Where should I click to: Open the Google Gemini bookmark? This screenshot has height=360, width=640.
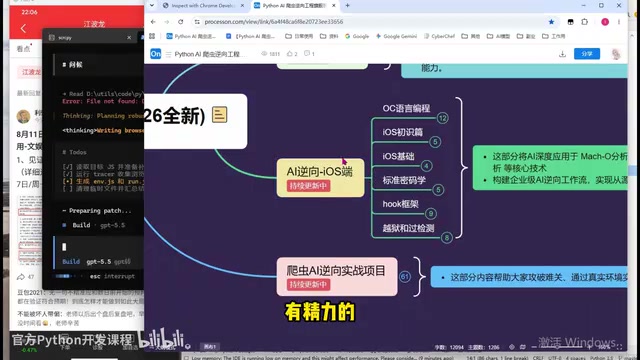(x=396, y=36)
